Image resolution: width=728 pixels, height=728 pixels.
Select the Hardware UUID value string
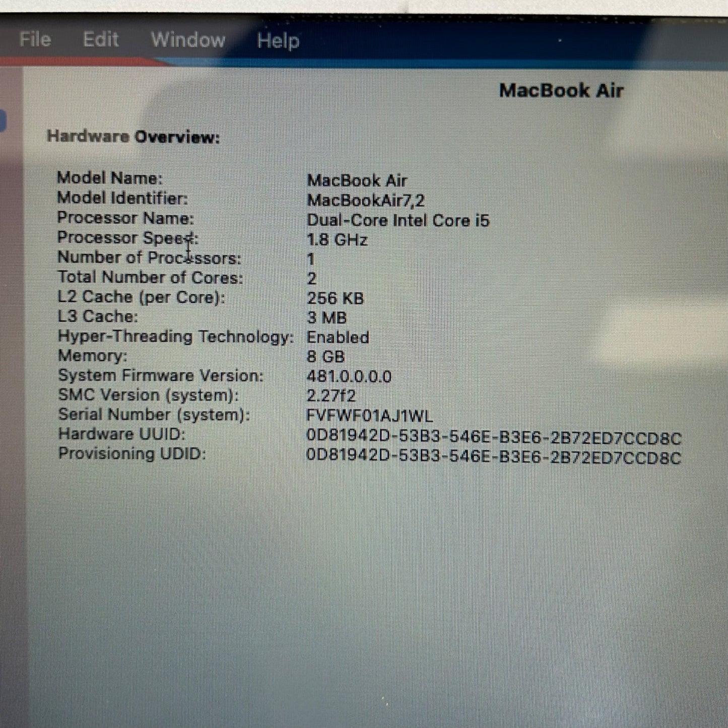(x=493, y=437)
